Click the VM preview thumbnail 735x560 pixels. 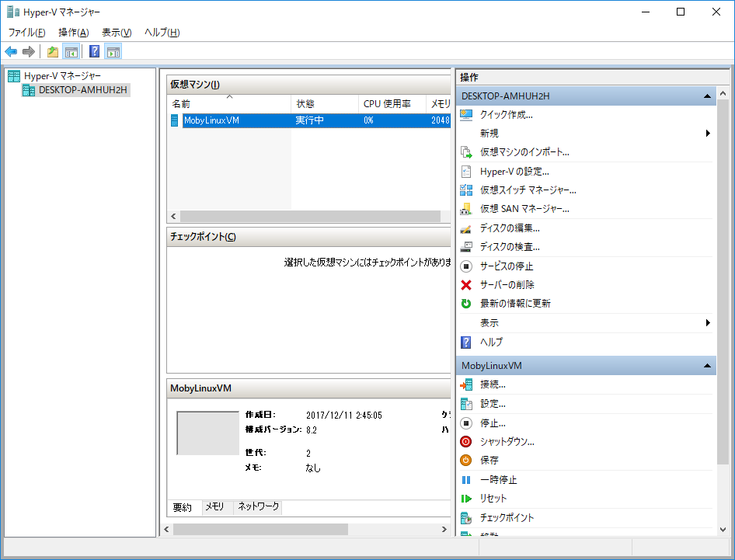point(207,433)
